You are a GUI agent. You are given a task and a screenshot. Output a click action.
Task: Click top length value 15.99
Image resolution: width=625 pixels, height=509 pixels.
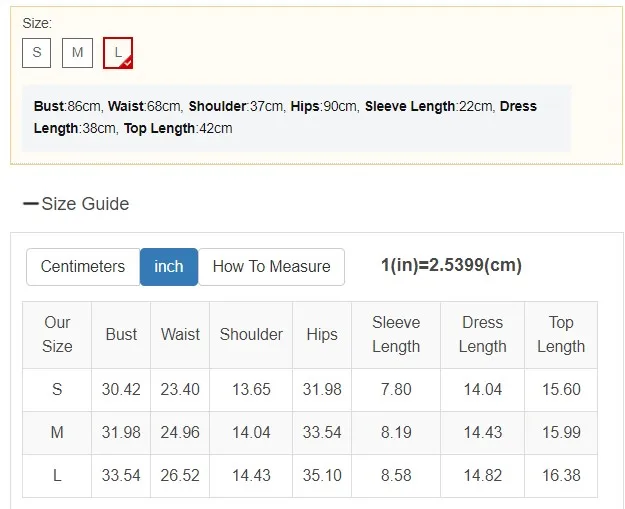tap(561, 432)
